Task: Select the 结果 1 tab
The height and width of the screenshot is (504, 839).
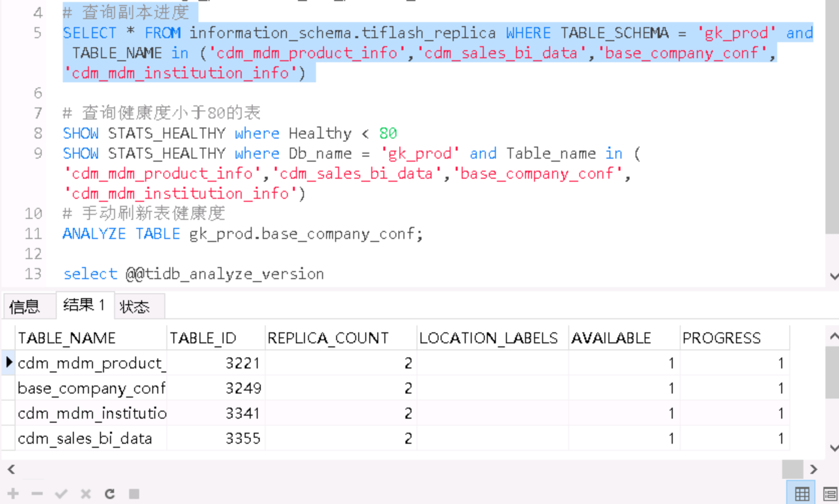Action: click(84, 305)
